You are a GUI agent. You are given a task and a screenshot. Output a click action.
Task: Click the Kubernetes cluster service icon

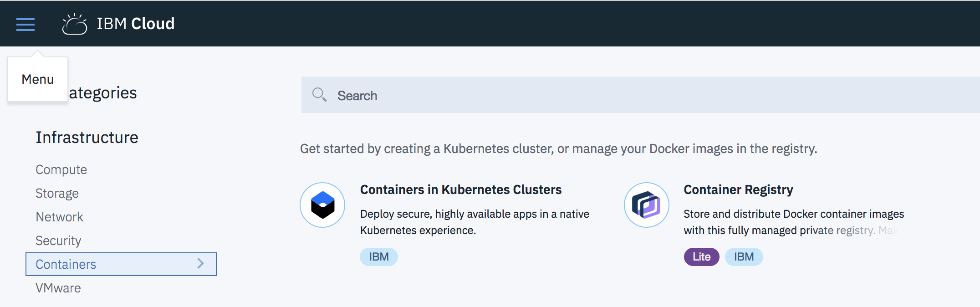coord(322,205)
